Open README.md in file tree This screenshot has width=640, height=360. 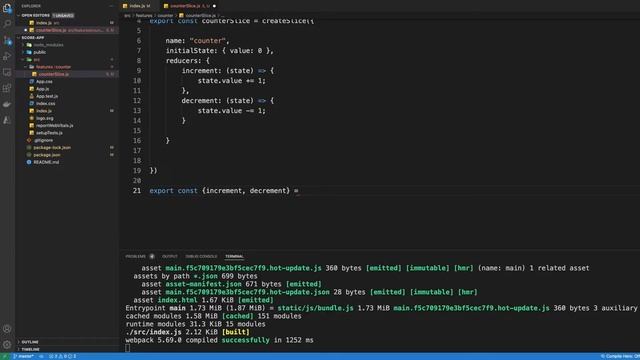[x=46, y=162]
